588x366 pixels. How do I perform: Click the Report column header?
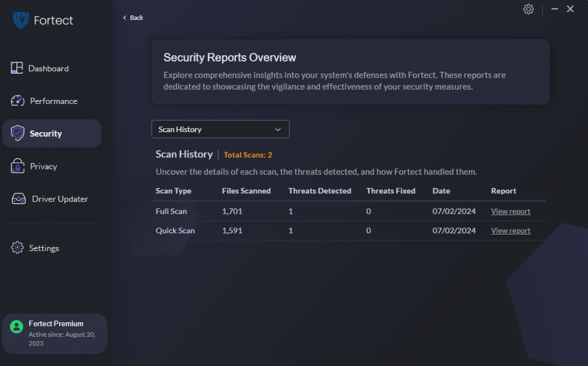503,191
